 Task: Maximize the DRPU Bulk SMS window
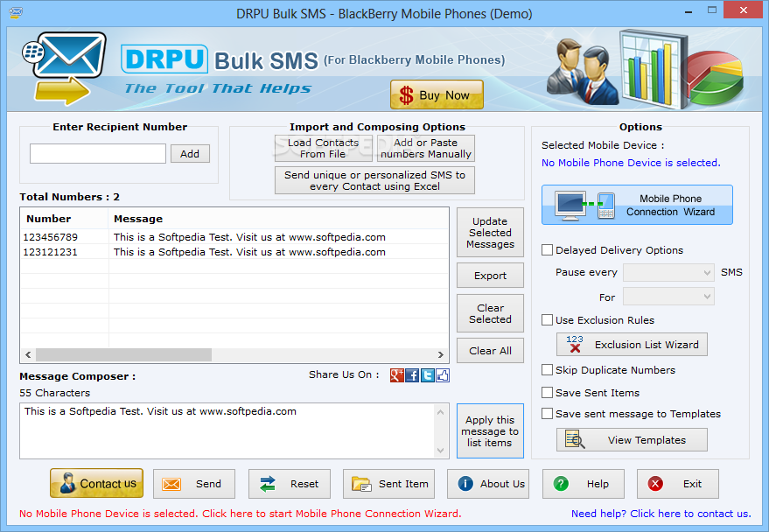712,10
